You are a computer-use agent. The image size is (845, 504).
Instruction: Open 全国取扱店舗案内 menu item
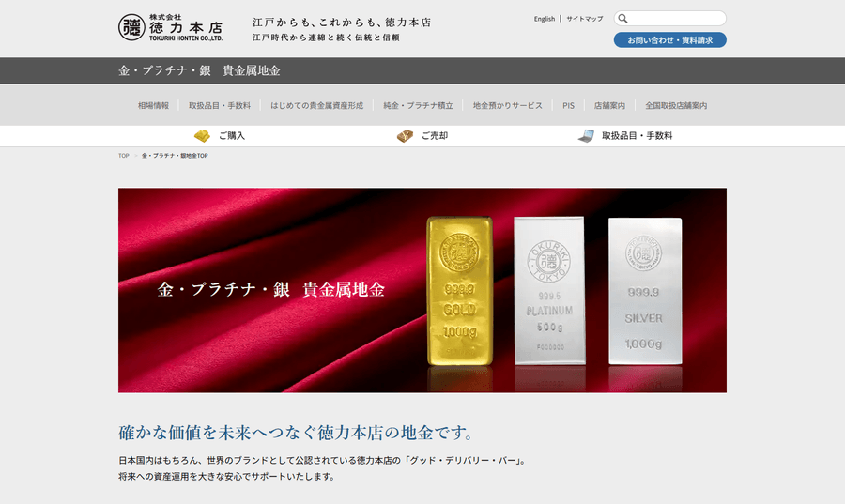[x=676, y=105]
